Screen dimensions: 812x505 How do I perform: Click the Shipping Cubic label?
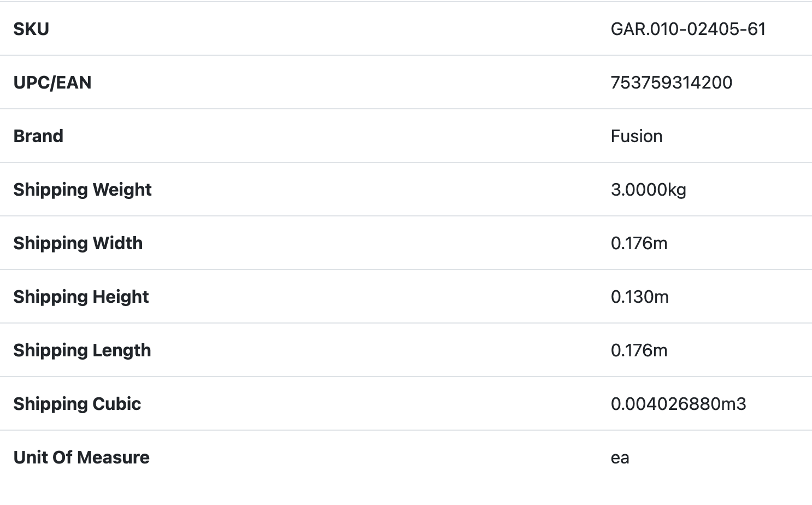(x=77, y=404)
